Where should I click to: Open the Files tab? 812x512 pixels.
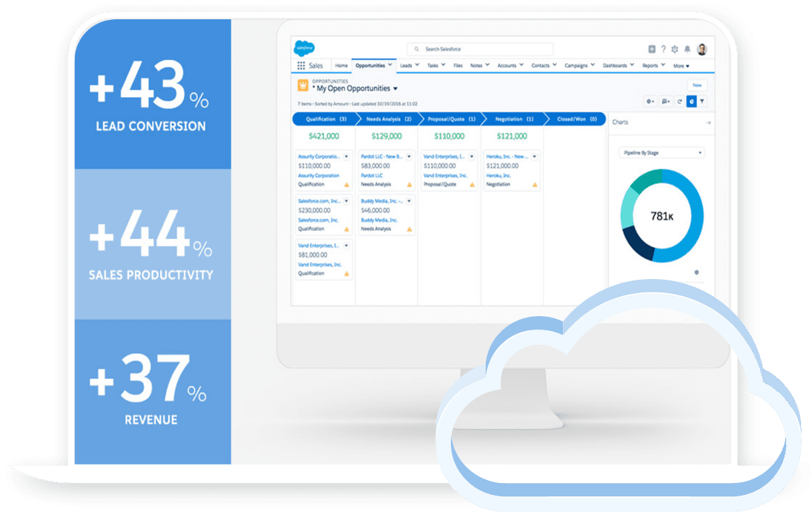pos(458,66)
